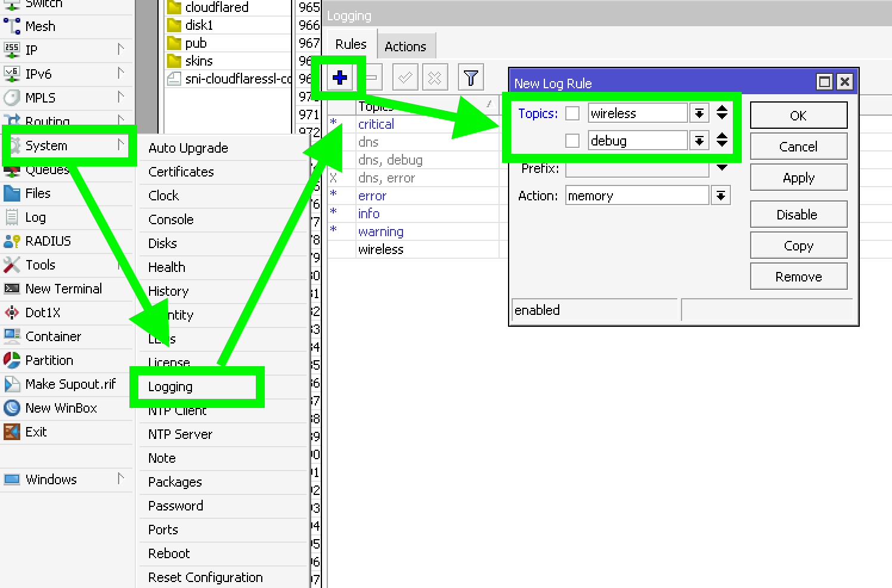Check the wireless topic checkbox
The image size is (892, 588).
coord(572,113)
